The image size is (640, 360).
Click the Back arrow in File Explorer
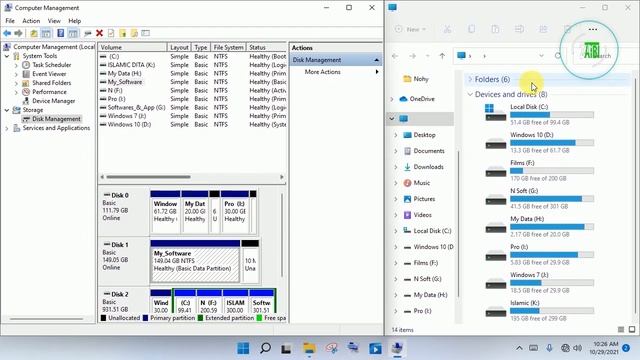point(395,56)
